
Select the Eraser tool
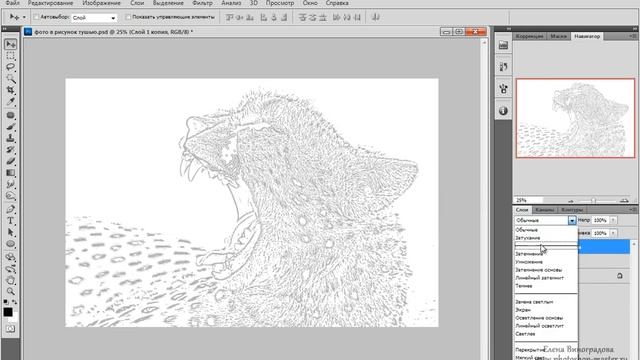tap(11, 161)
